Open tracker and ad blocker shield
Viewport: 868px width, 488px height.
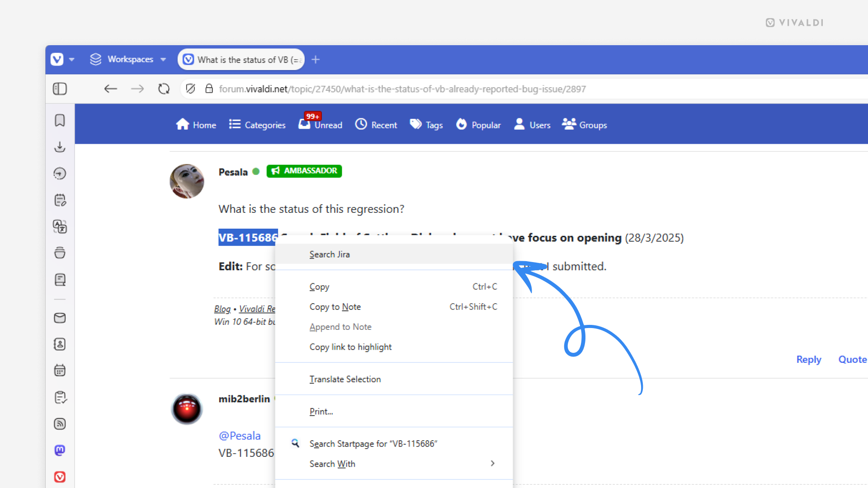[190, 89]
